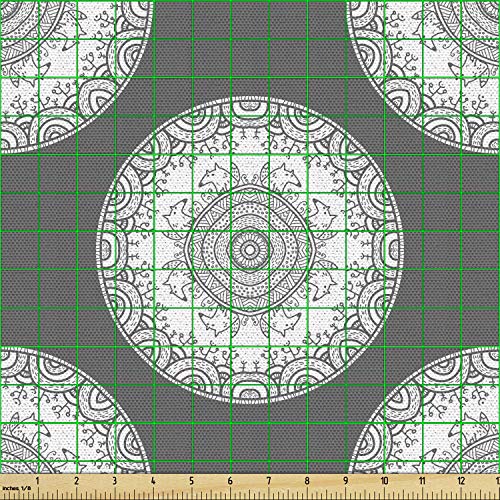This screenshot has width=500, height=500.
Task: Select the arch motif on the central mandala's right edge
Action: pyautogui.click(x=390, y=249)
